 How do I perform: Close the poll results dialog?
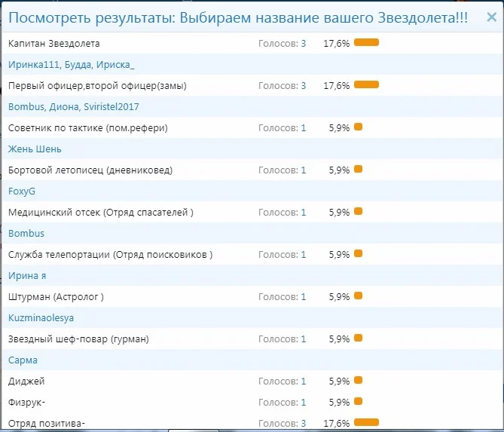tap(491, 17)
